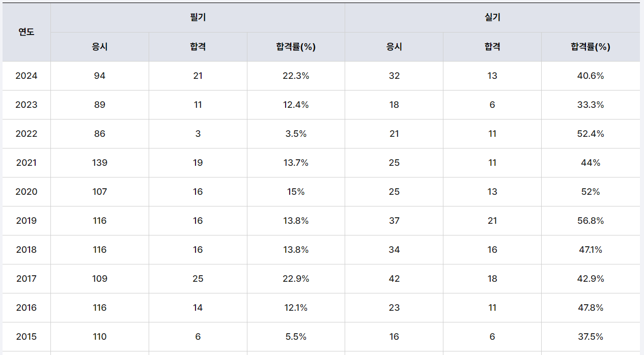
Task: Click the 응시 header under 필기
Action: [x=100, y=47]
